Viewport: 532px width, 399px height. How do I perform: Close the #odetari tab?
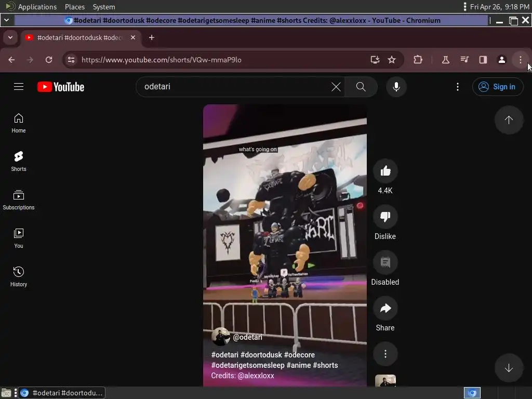click(133, 37)
